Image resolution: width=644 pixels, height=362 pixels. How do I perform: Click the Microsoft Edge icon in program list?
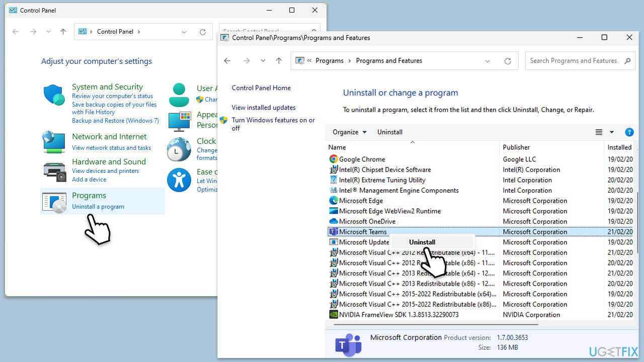(333, 201)
